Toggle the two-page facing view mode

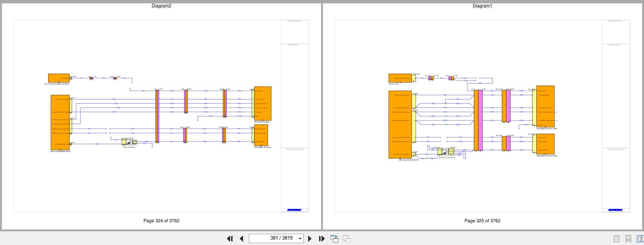click(x=640, y=239)
